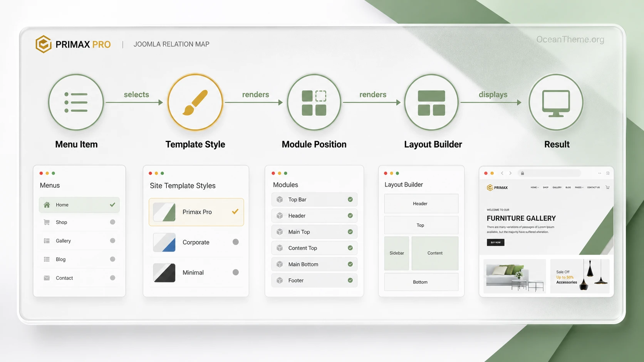Screen dimensions: 644x362
Task: Click the FURNITURE GALLERY heading text
Action: pyautogui.click(x=521, y=218)
